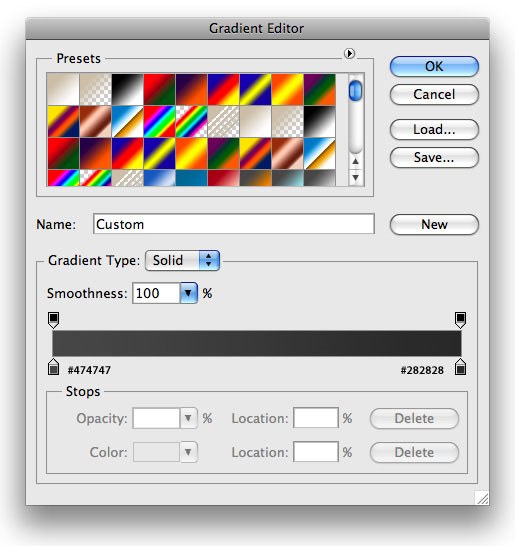This screenshot has height=546, width=515.
Task: Select the top-row blue-yellow-blue gradient preset
Action: pos(256,89)
